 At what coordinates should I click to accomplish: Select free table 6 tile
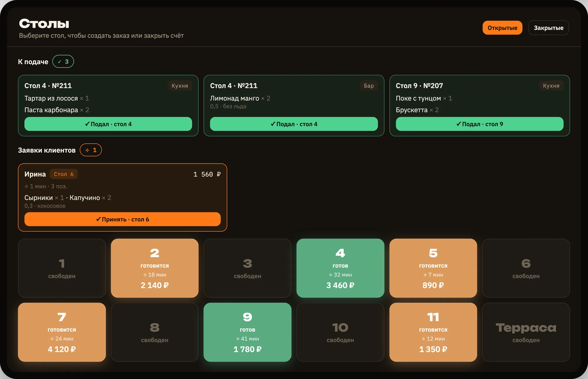click(526, 268)
